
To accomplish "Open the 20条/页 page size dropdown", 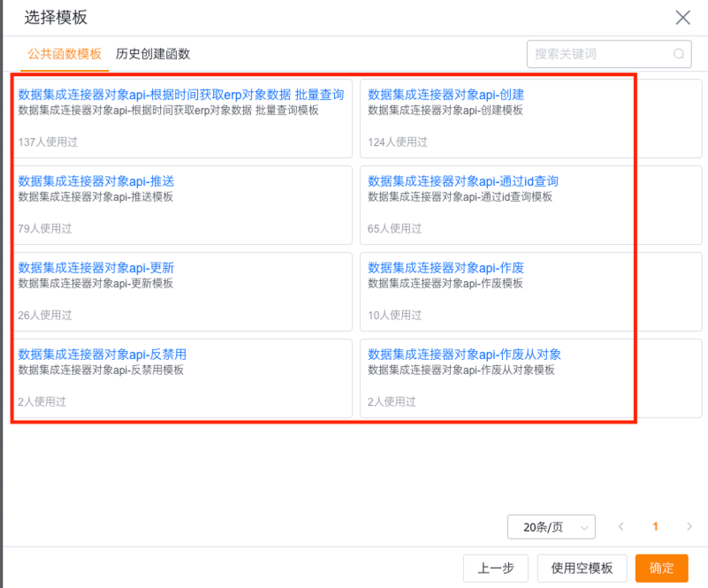I will [x=551, y=527].
